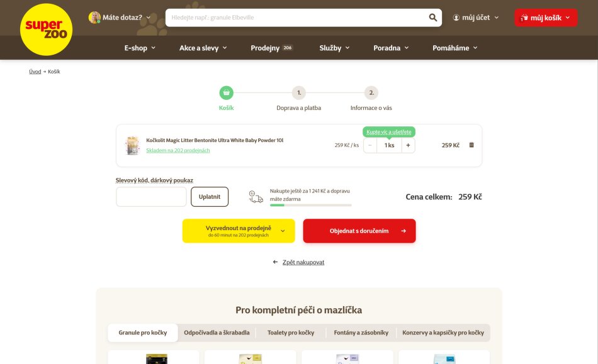Click the Kočkolit product thumbnail image

[132, 145]
